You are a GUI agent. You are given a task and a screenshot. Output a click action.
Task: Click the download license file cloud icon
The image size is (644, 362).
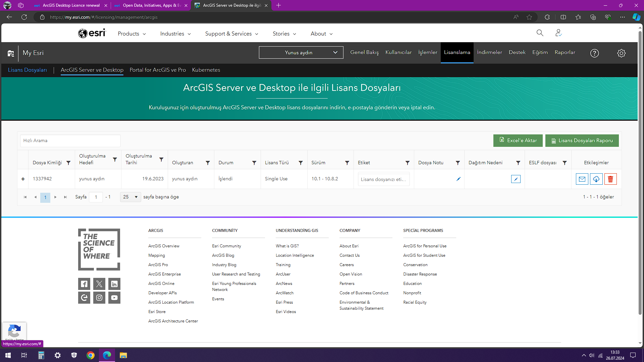click(596, 179)
